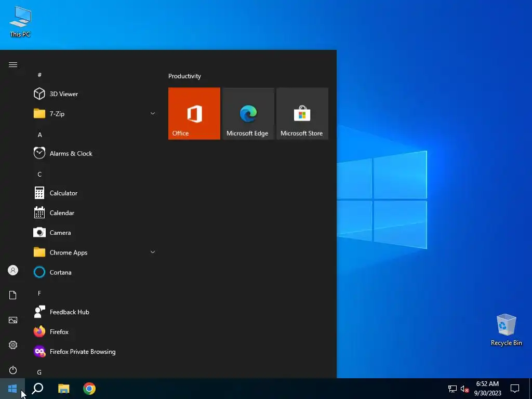Open Firefox Private Browsing icon
Viewport: 532px width, 399px height.
pyautogui.click(x=39, y=351)
